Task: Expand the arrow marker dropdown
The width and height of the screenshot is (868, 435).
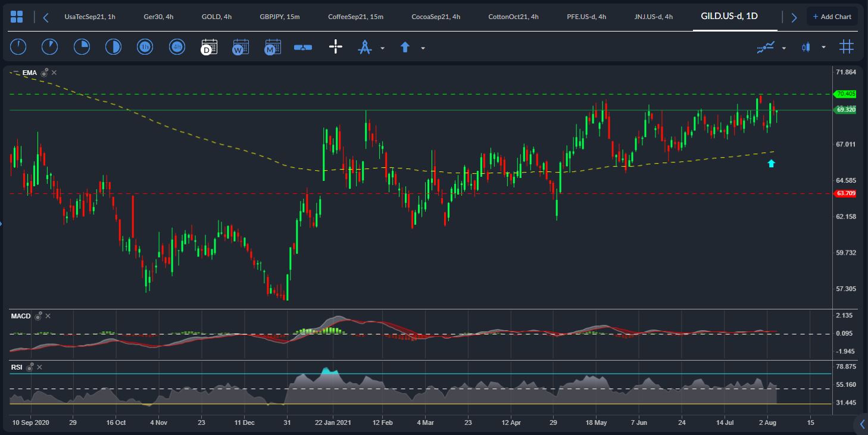Action: coord(423,48)
